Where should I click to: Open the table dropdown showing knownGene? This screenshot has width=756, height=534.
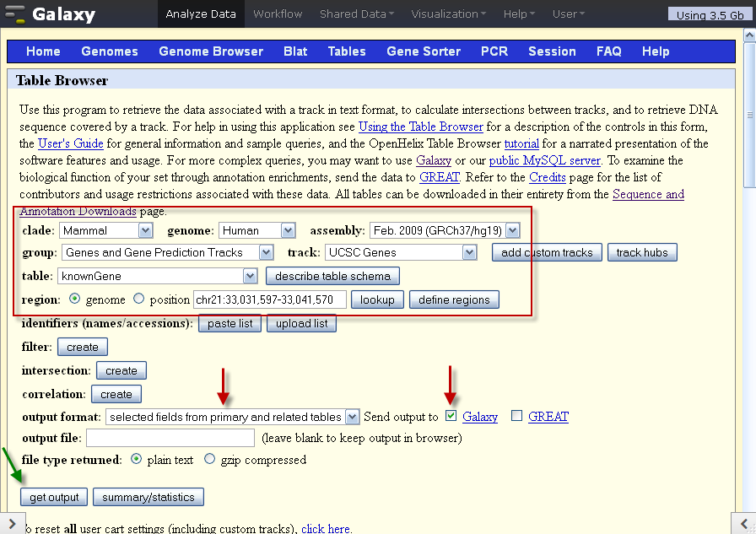tap(158, 276)
